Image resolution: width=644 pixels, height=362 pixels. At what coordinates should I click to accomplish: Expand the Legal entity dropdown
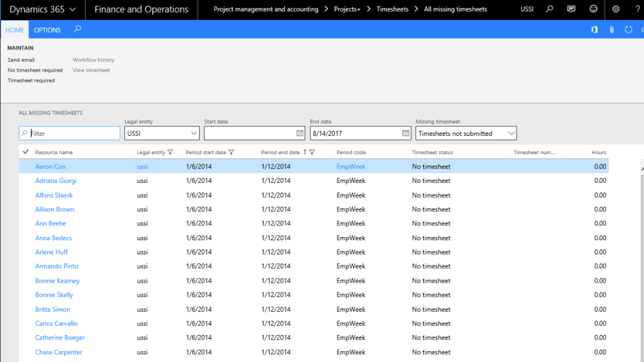pyautogui.click(x=194, y=133)
